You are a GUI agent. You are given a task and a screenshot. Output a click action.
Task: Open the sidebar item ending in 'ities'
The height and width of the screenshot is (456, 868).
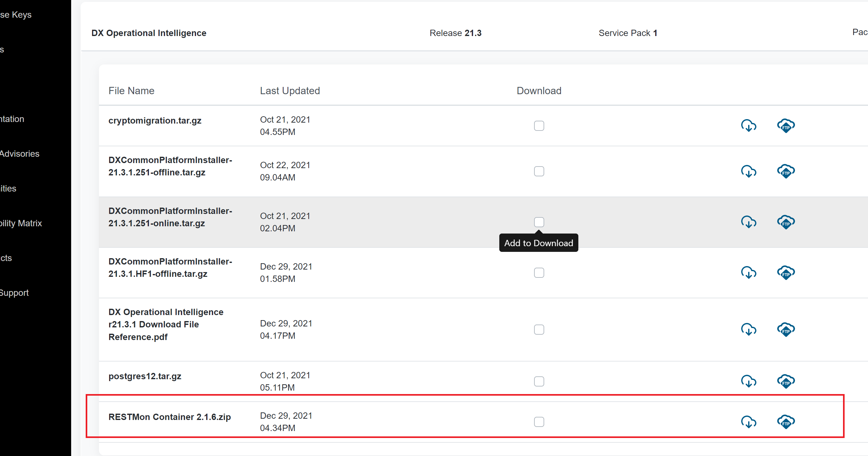8,188
